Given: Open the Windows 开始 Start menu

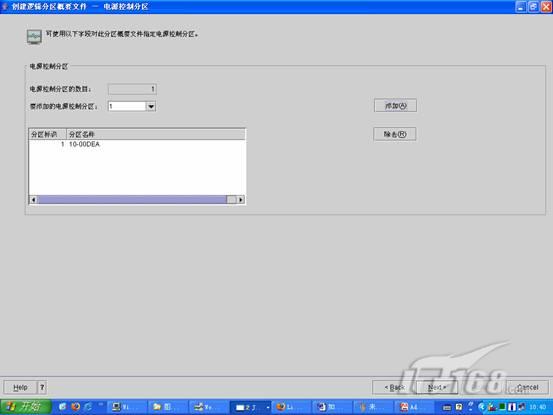Looking at the screenshot, I should tap(26, 407).
